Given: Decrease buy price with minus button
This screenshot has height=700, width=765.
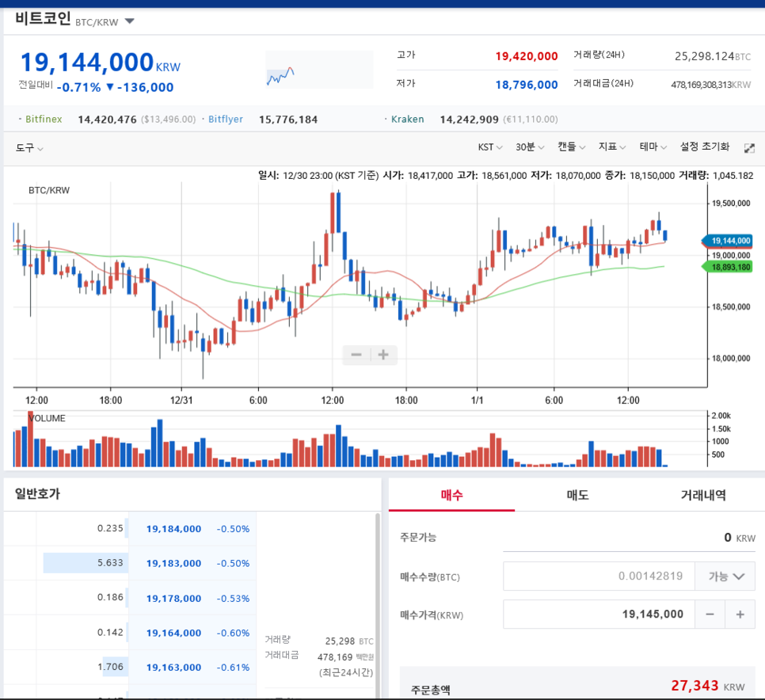Looking at the screenshot, I should 710,614.
